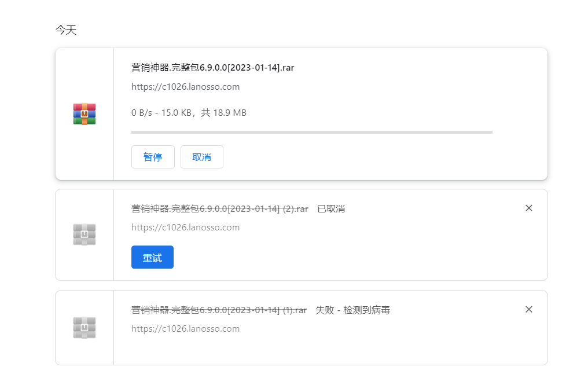This screenshot has width=588, height=389.
Task: Select the filename 营销神器.完整包6.9.0.0[2023-01-14].rar
Action: click(212, 67)
